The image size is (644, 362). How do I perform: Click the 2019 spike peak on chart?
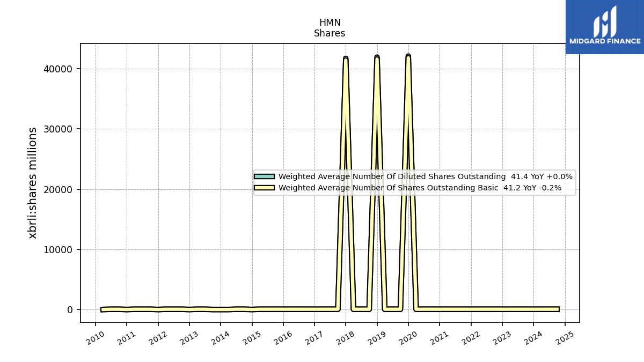click(x=377, y=57)
